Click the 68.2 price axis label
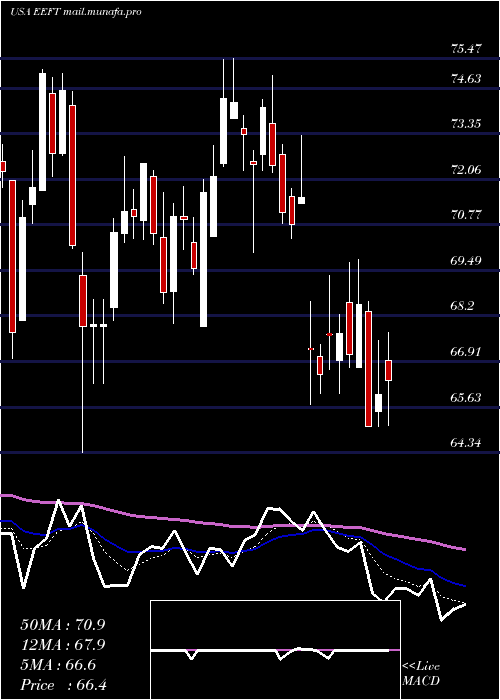Viewport: 500px width, 700px height. pos(462,306)
